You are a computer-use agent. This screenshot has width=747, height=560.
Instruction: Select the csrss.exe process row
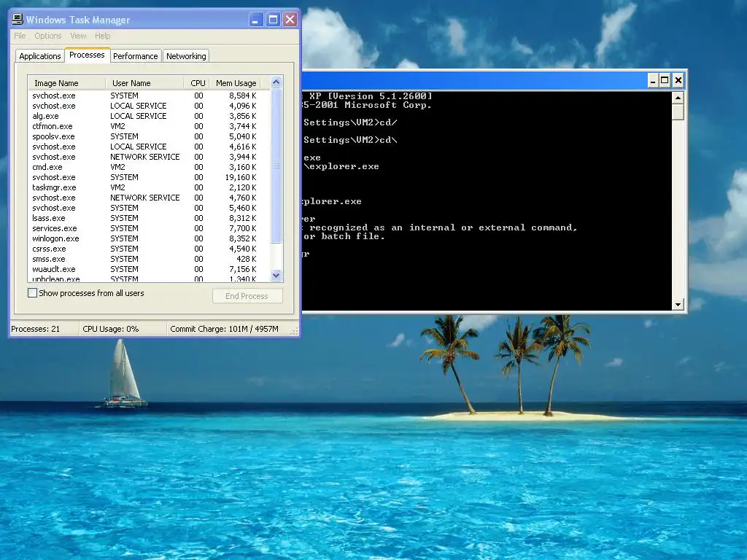point(149,249)
